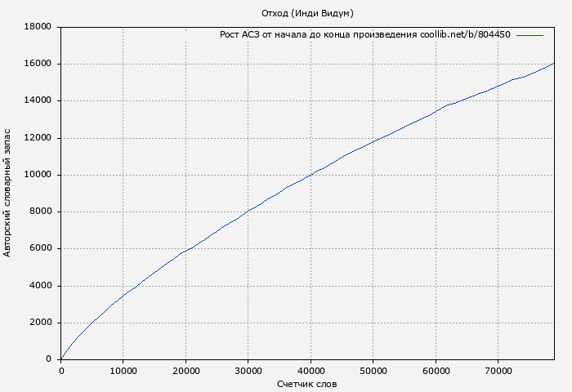572x392 pixels.
Task: Click the 60000 x-axis tick label
Action: [x=435, y=370]
